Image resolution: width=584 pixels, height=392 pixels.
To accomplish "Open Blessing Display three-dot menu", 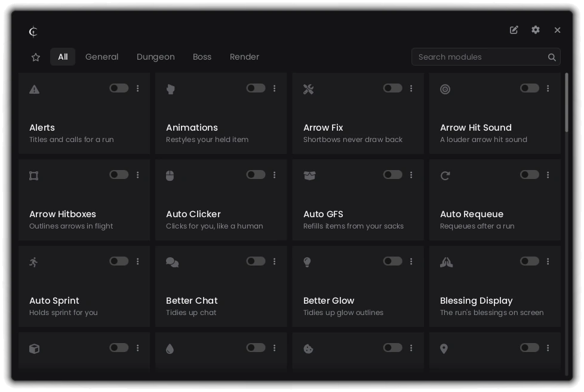I will point(548,261).
